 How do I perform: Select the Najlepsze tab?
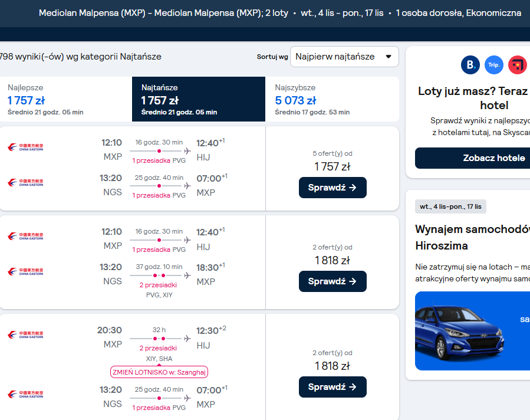[66, 99]
